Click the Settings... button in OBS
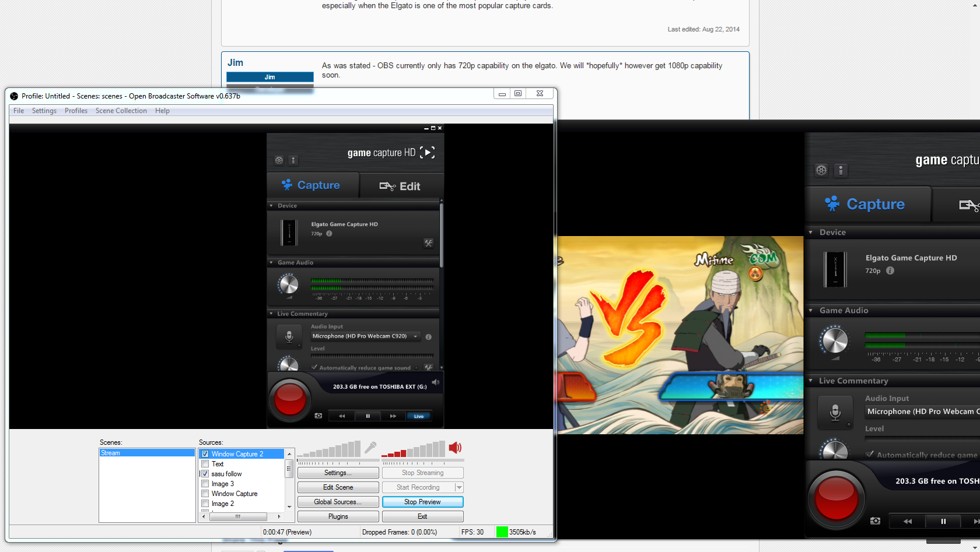 click(338, 473)
